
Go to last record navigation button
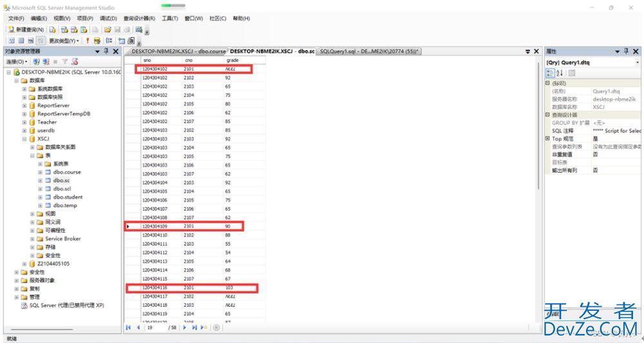pyautogui.click(x=194, y=328)
